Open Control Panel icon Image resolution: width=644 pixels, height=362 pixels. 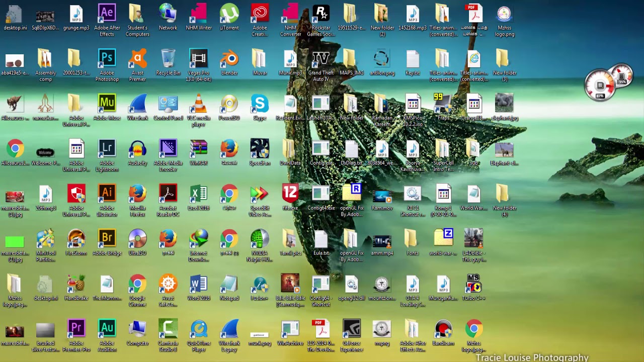168,107
